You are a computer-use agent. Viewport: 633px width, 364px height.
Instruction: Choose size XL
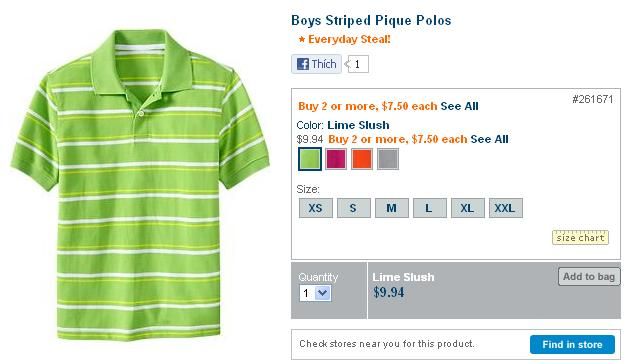tap(467, 208)
